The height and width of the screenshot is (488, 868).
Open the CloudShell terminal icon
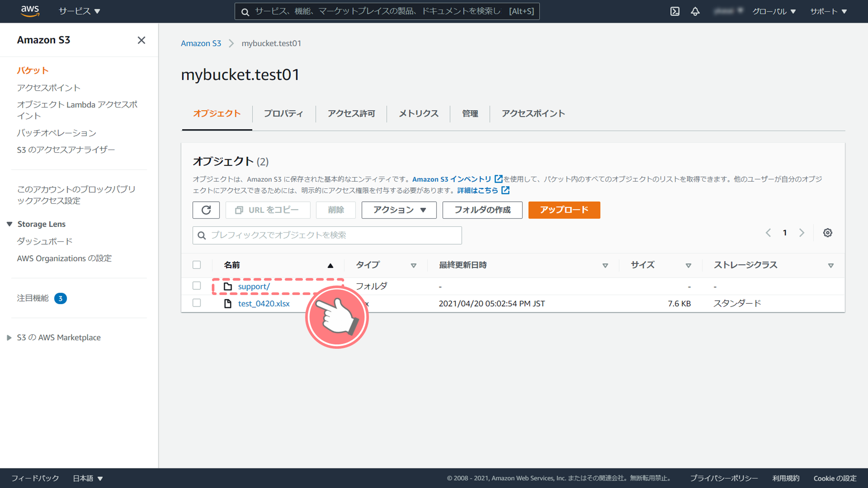675,11
